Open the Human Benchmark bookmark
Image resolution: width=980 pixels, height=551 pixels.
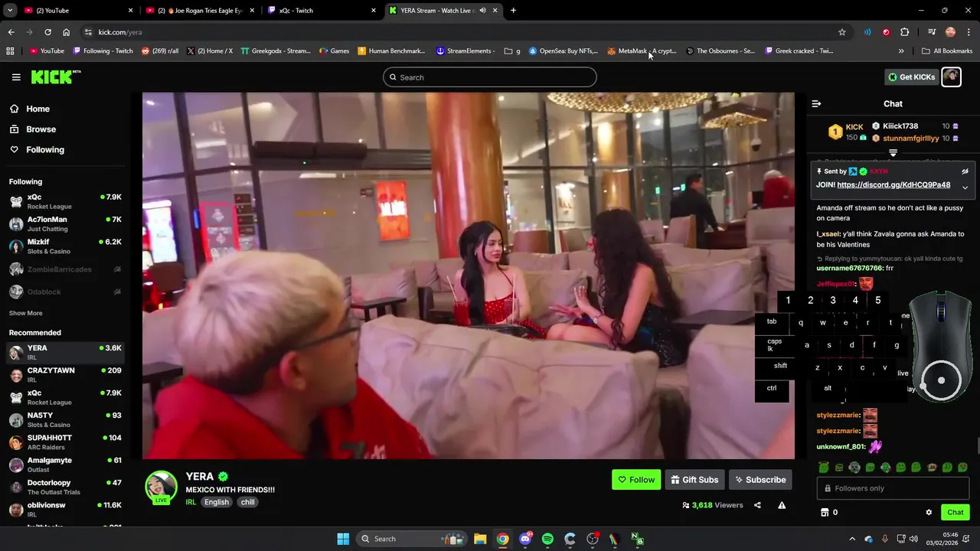tap(391, 51)
